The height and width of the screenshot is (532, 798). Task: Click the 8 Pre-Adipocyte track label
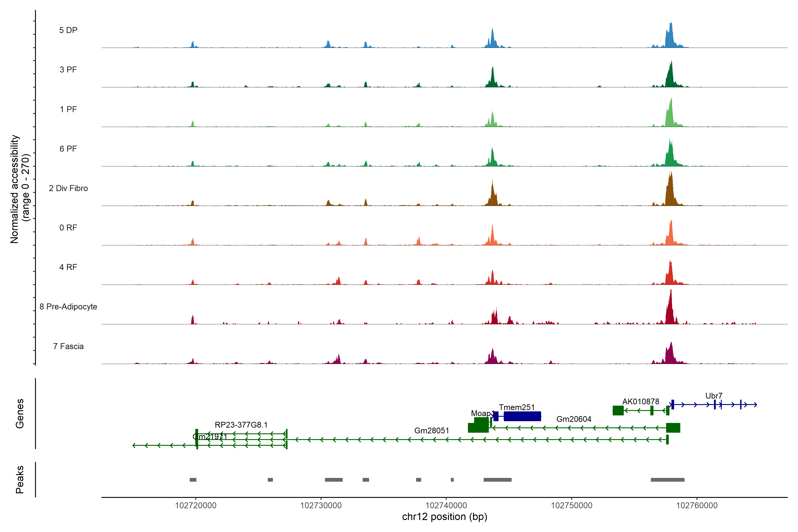tap(68, 307)
